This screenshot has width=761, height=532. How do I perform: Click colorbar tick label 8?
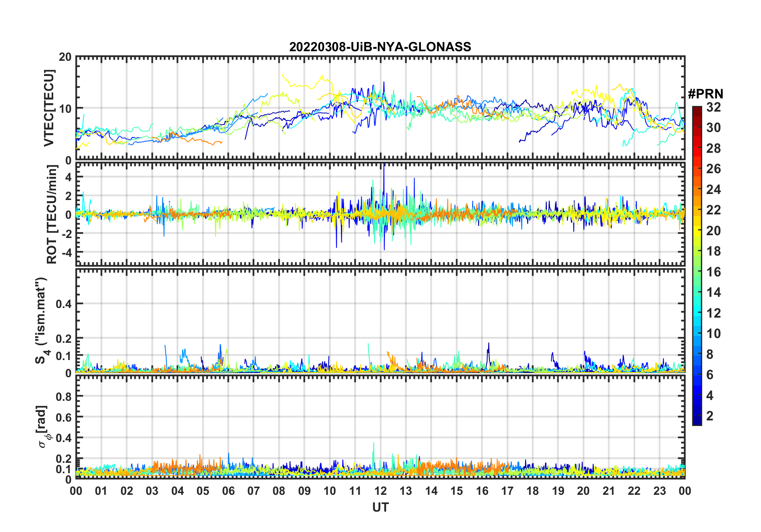[710, 354]
